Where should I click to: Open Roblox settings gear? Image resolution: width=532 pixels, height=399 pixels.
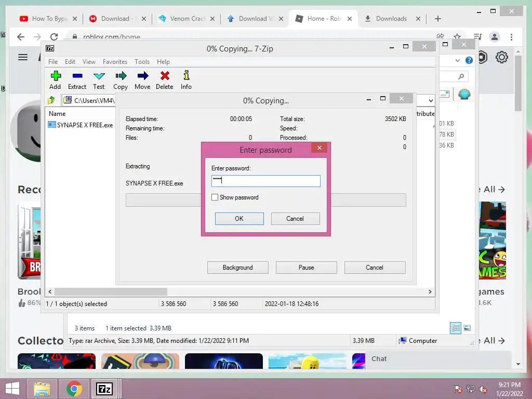coord(502,57)
